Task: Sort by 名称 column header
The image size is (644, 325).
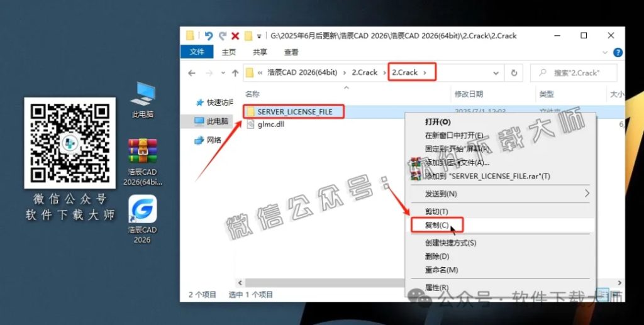Action: (x=252, y=94)
